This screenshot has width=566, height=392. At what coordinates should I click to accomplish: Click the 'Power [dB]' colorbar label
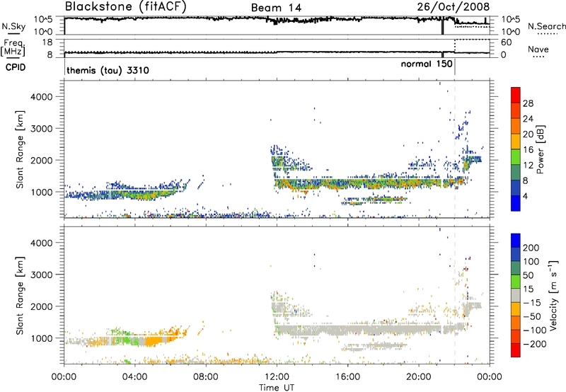(541, 150)
